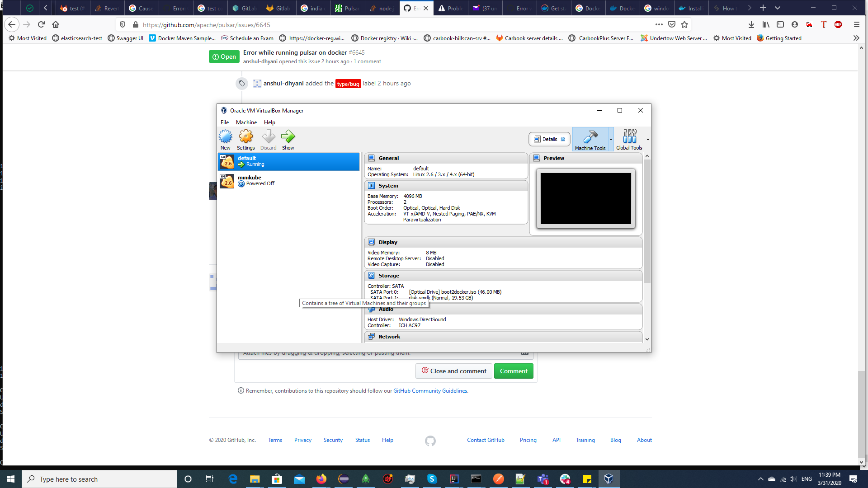Bookmark this page with star icon
The height and width of the screenshot is (488, 868).
coord(684,24)
